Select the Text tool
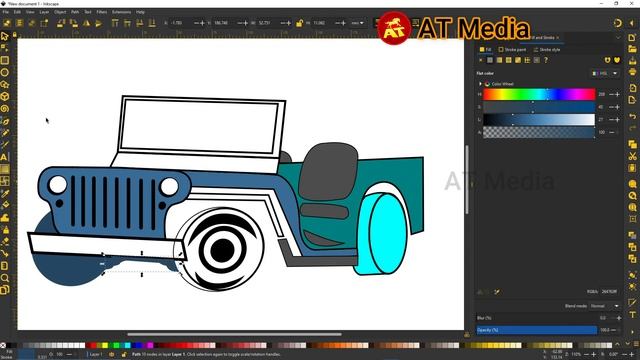The height and width of the screenshot is (360, 640). pos(4,157)
